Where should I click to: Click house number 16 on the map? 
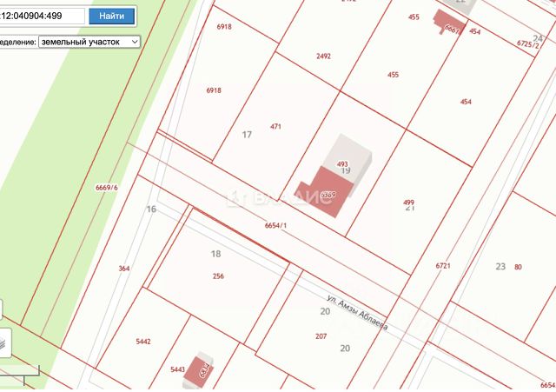coord(151,209)
